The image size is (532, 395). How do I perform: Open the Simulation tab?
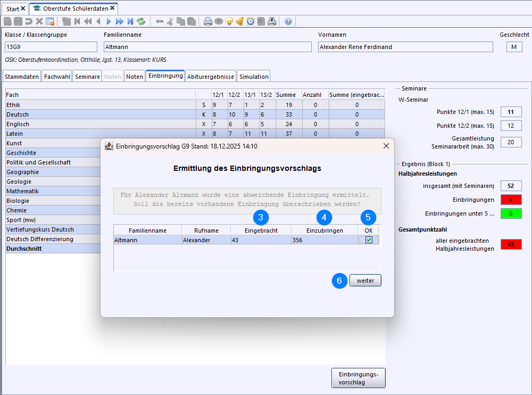coord(254,77)
